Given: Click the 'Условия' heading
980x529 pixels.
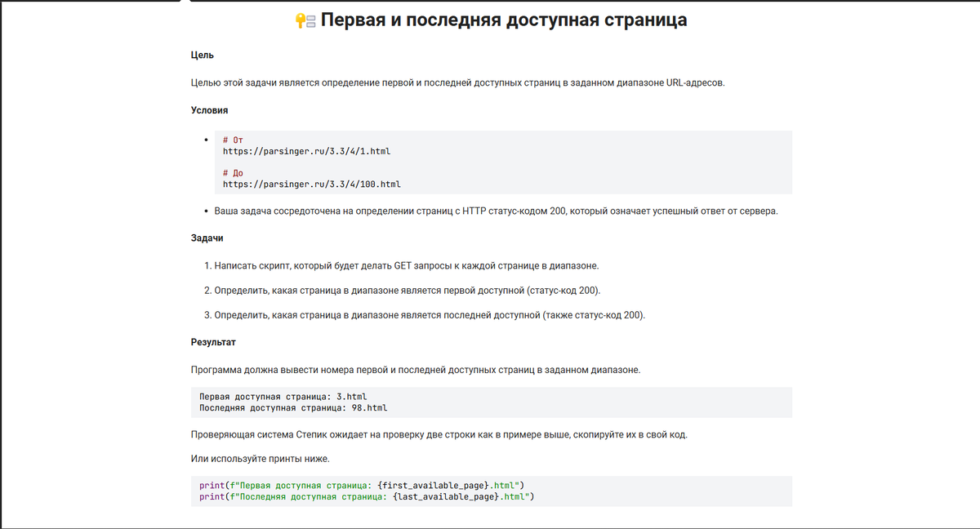Looking at the screenshot, I should point(209,109).
